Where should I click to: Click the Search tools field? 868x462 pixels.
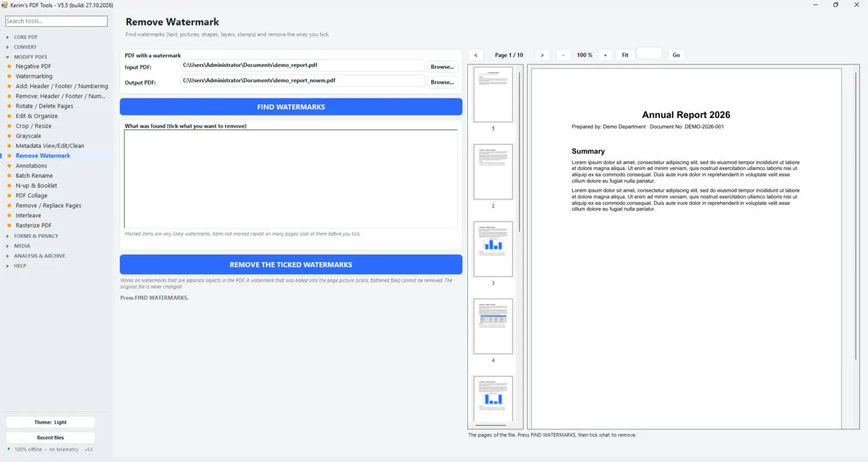tap(56, 21)
